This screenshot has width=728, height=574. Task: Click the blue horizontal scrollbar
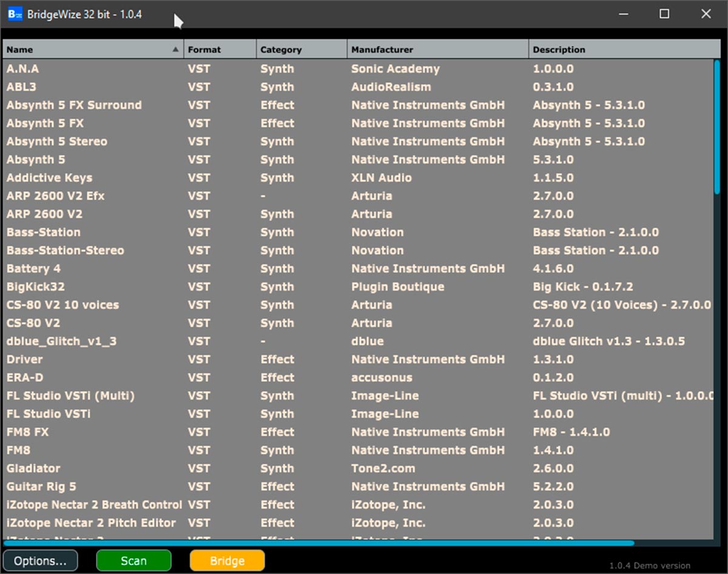point(319,543)
